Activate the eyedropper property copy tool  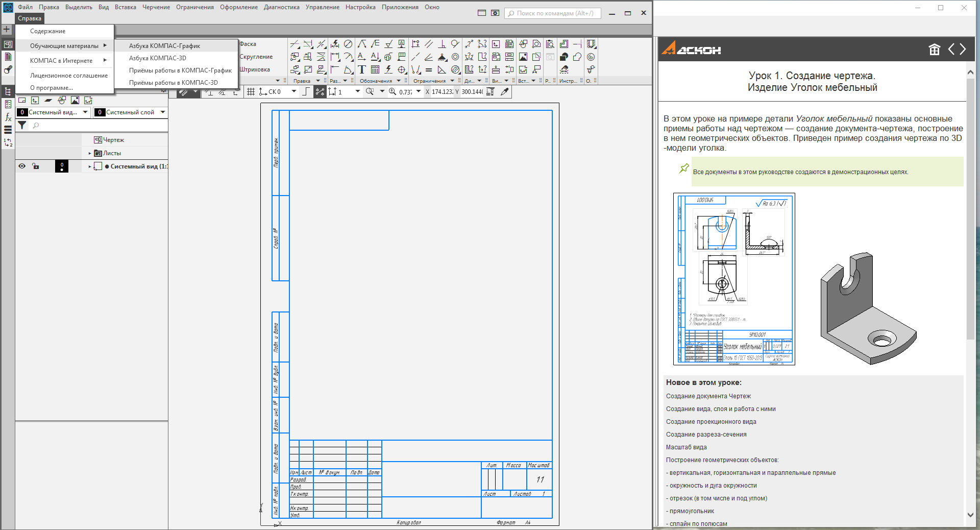[x=505, y=92]
